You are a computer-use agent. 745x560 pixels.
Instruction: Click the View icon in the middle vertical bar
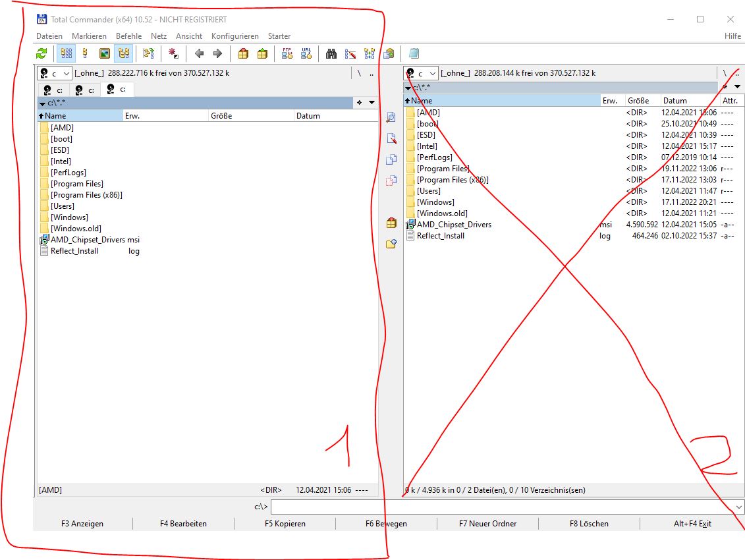(x=391, y=117)
